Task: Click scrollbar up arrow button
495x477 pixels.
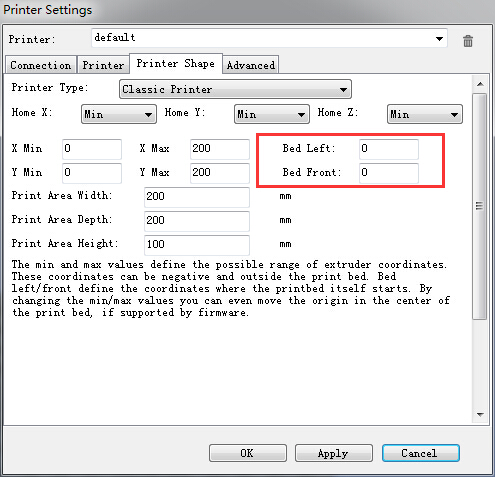Action: tap(480, 84)
